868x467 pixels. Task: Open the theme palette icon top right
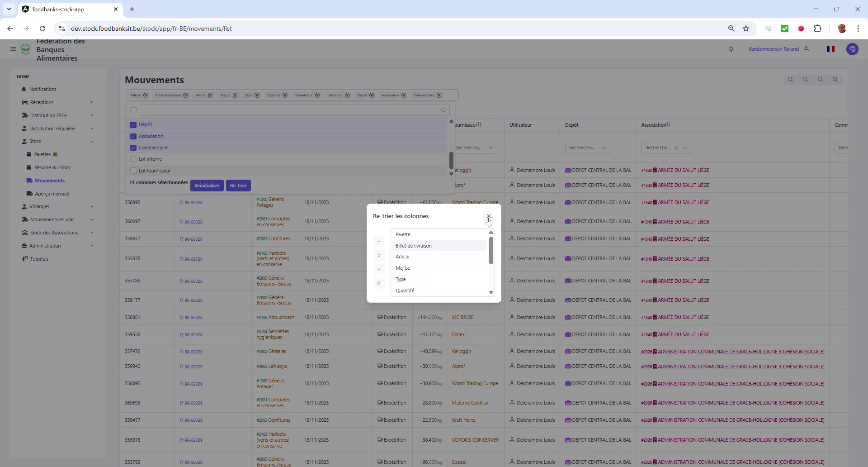pyautogui.click(x=852, y=49)
